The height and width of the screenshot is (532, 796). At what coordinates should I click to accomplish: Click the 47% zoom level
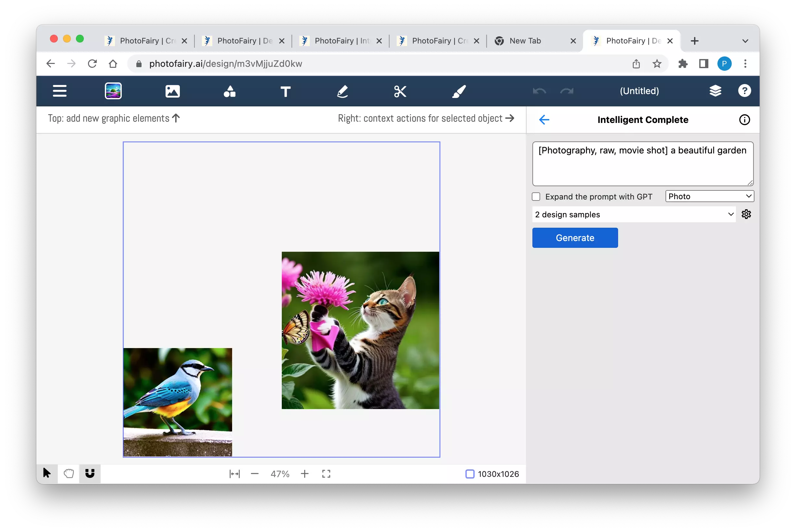click(x=280, y=474)
